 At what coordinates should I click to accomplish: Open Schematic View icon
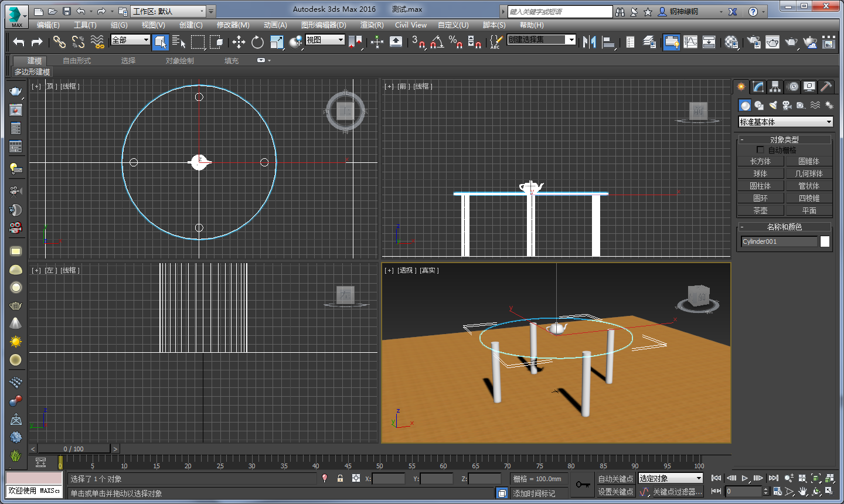709,42
